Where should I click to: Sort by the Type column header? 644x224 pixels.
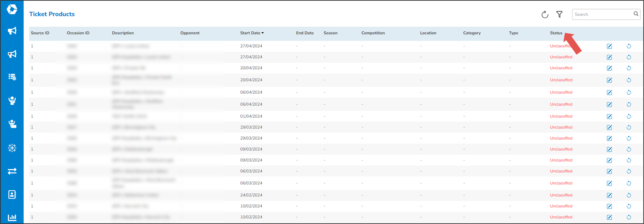[514, 33]
